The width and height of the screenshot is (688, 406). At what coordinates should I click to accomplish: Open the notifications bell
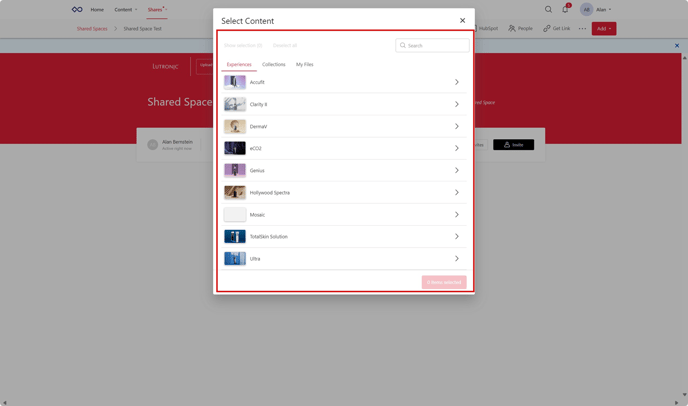(x=565, y=9)
